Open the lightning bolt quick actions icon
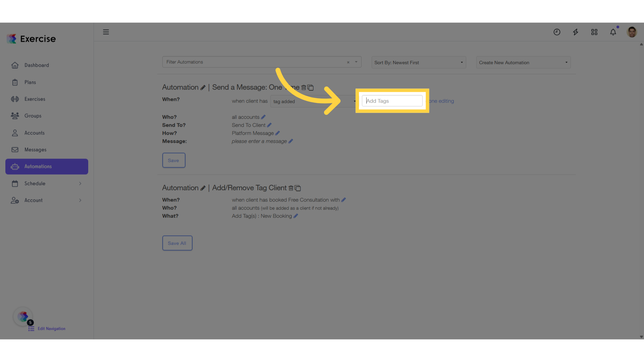Screen dimensions: 644x362 (x=576, y=32)
